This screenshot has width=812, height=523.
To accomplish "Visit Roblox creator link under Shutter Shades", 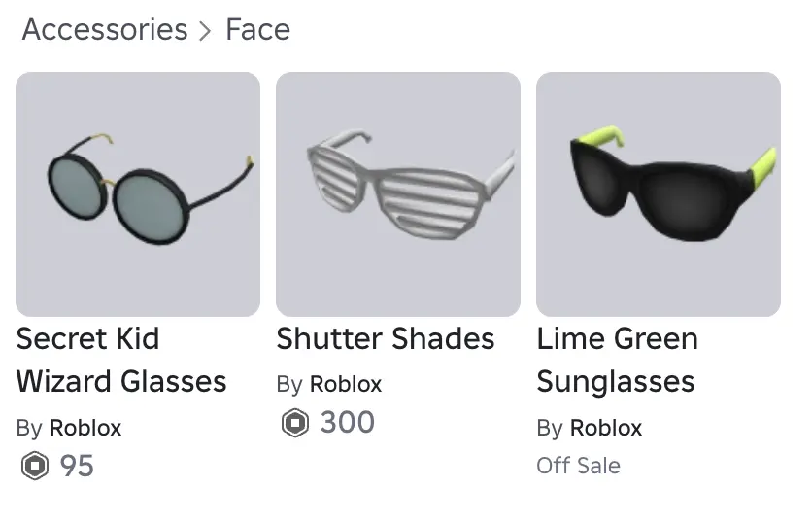I will tap(346, 385).
